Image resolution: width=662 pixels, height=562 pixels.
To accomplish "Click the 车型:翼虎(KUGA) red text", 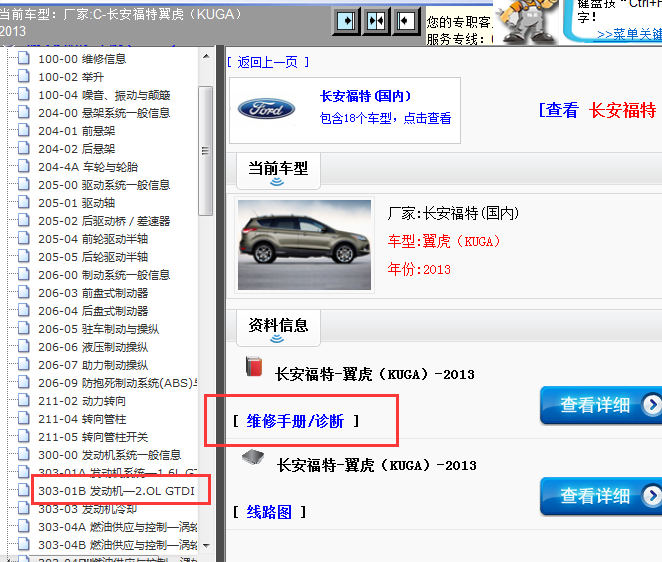I will pyautogui.click(x=444, y=241).
